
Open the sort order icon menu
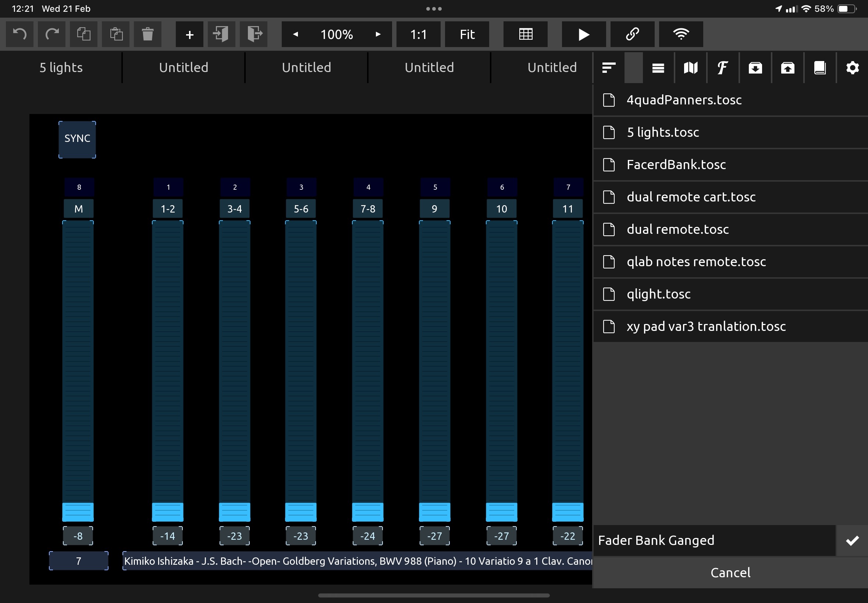point(608,68)
